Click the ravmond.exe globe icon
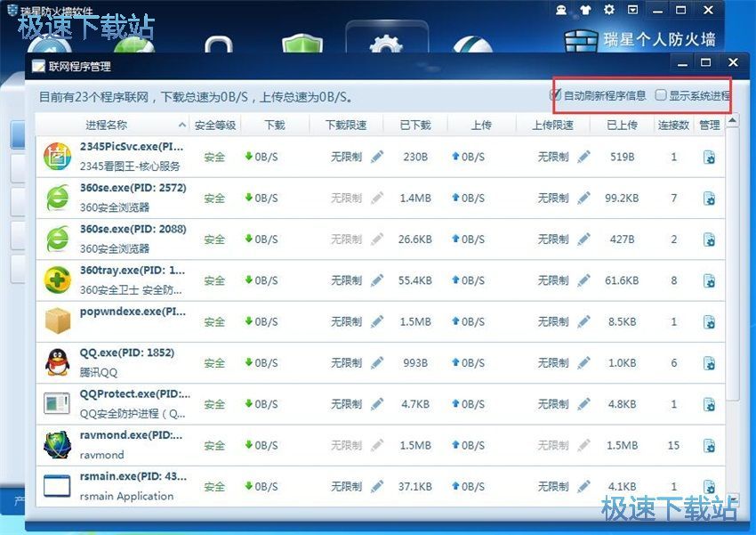Image resolution: width=756 pixels, height=535 pixels. [58, 445]
